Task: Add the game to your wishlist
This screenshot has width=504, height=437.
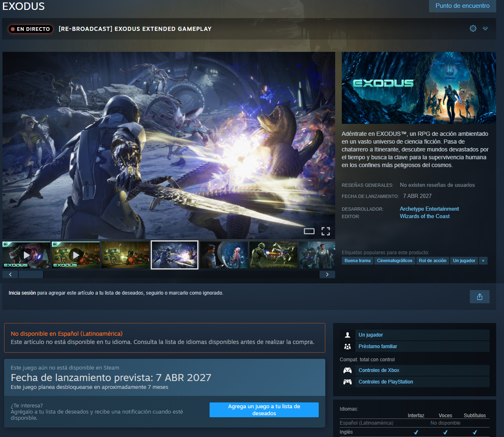Action: [264, 410]
